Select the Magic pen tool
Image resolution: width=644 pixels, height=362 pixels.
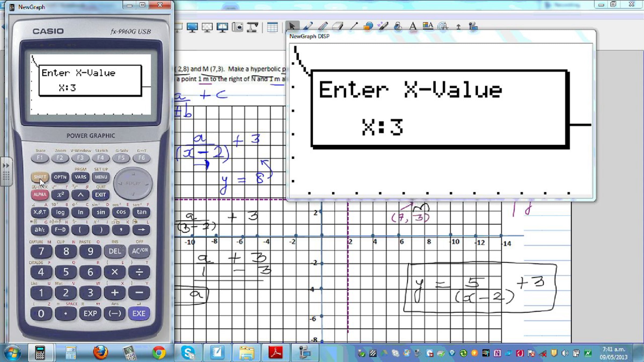click(x=383, y=26)
